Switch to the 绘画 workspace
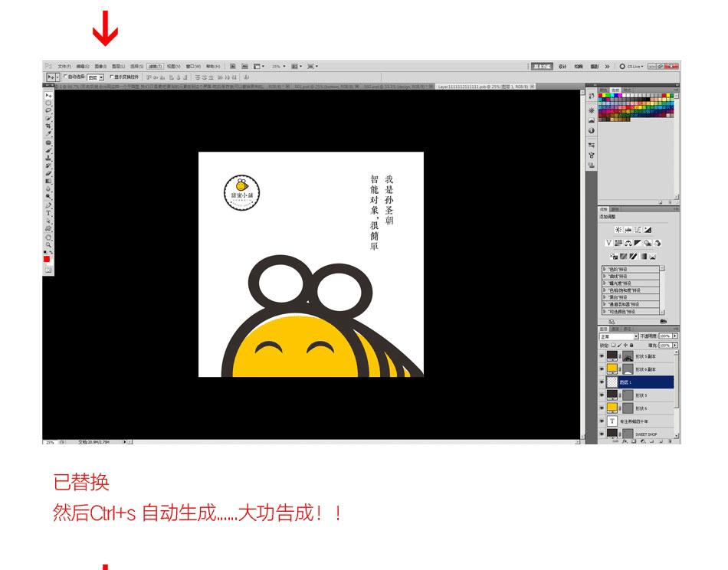728x570 pixels. pyautogui.click(x=579, y=67)
